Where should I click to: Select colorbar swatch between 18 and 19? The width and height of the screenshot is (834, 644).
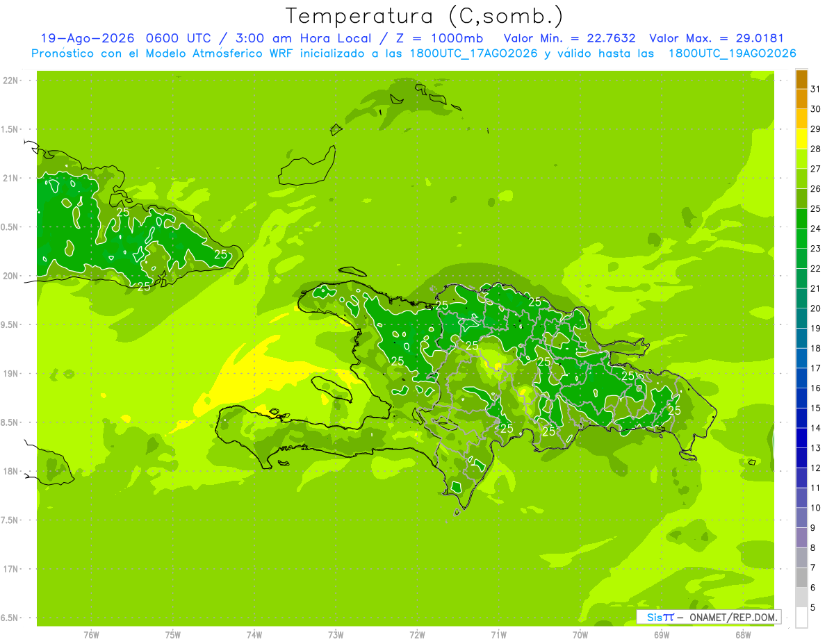point(801,338)
